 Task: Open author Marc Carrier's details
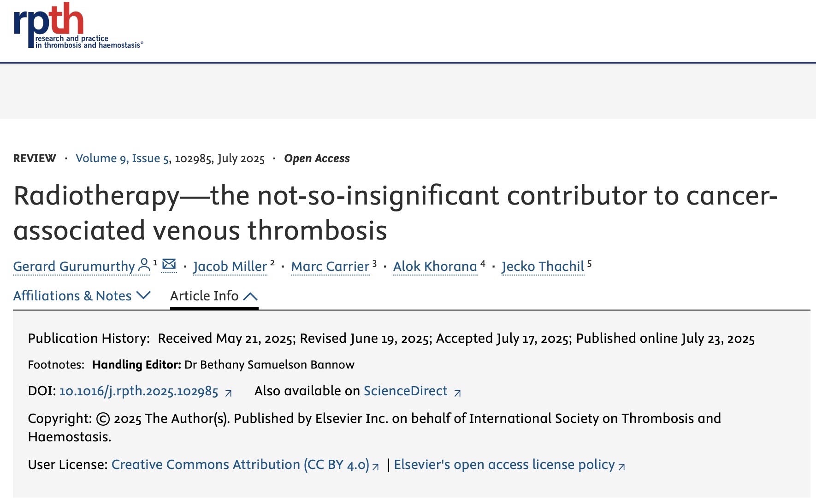click(x=330, y=266)
